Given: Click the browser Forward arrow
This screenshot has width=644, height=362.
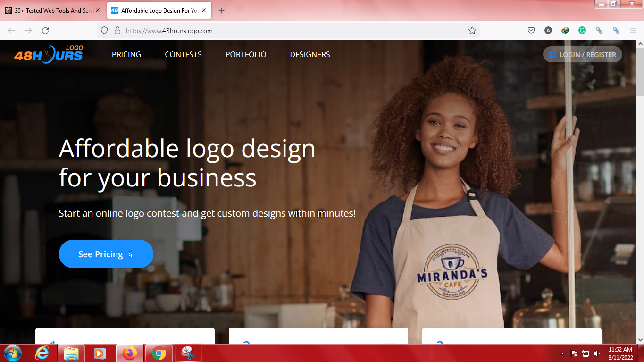Looking at the screenshot, I should 28,30.
